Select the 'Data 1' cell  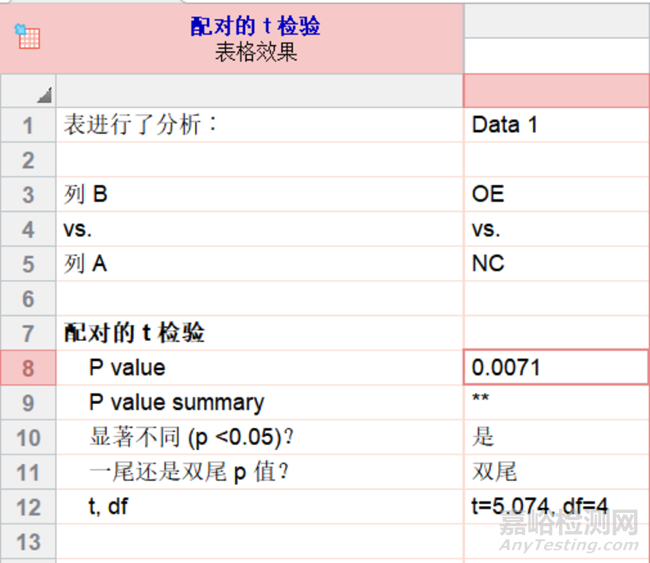[555, 125]
